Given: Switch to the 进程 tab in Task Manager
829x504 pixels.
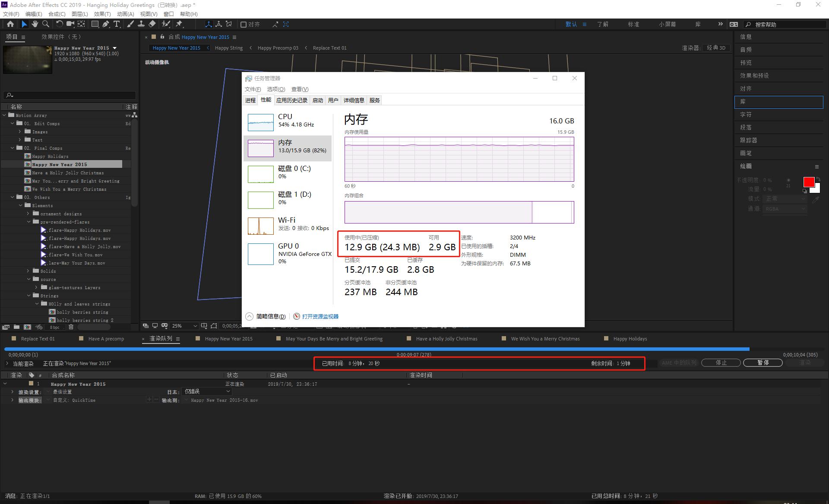Looking at the screenshot, I should point(250,100).
